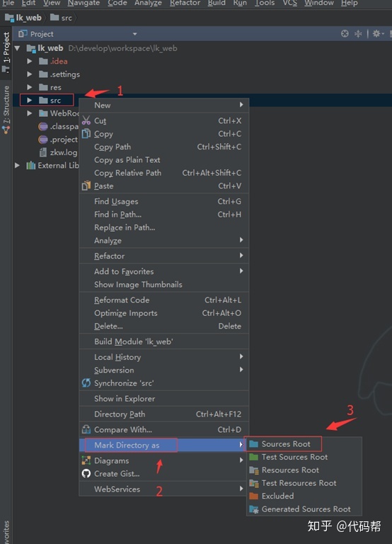Click the GitHub Create Gist icon
The width and height of the screenshot is (392, 544).
86,473
